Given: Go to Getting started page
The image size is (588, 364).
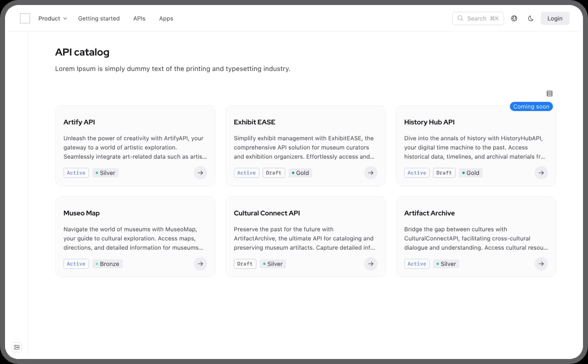Looking at the screenshot, I should click(99, 18).
